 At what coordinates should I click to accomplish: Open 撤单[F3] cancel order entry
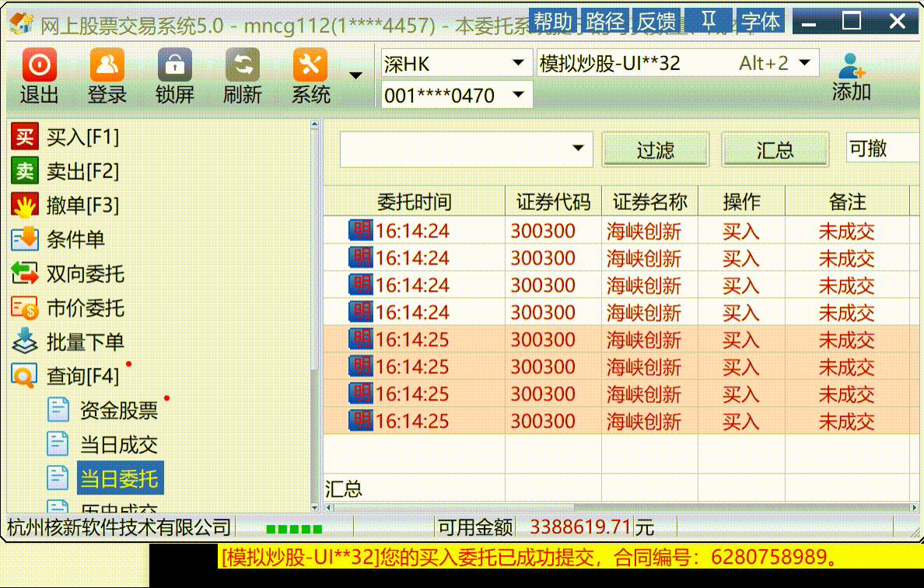65,205
